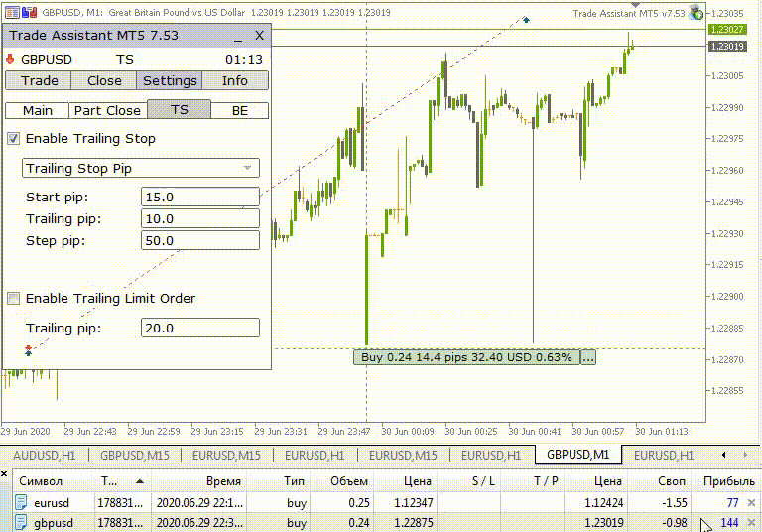The height and width of the screenshot is (532, 762).
Task: Click the chart table icon in title
Action: [12, 12]
